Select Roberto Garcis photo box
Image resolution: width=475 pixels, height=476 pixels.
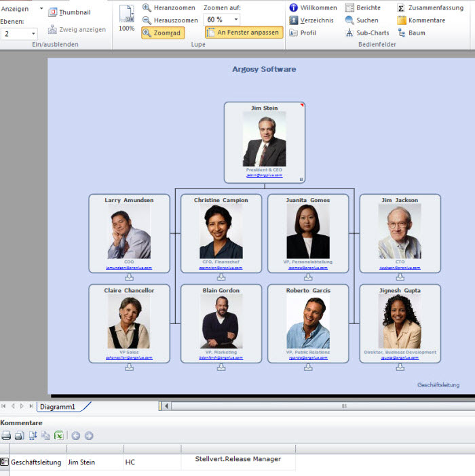[x=308, y=323]
